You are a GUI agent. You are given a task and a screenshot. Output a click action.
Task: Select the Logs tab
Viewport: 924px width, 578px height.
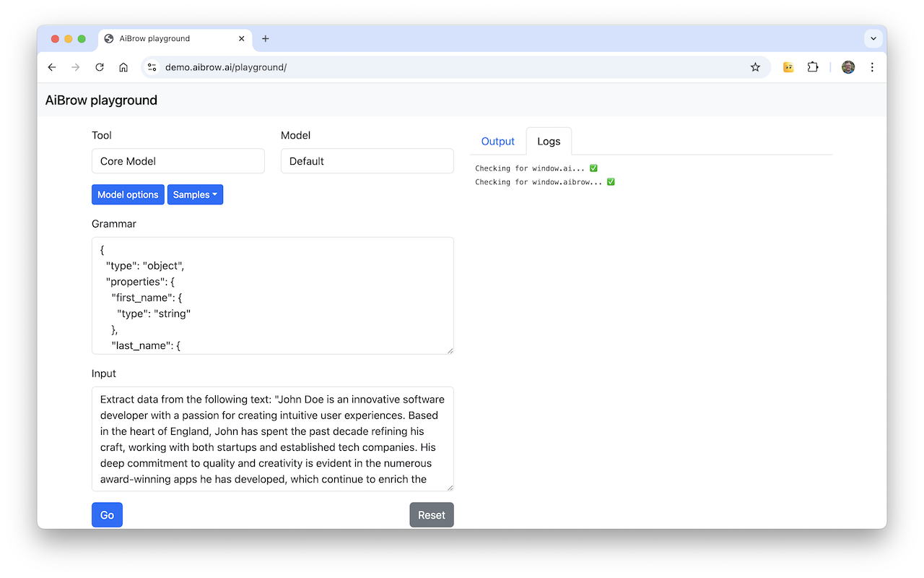[x=549, y=141]
